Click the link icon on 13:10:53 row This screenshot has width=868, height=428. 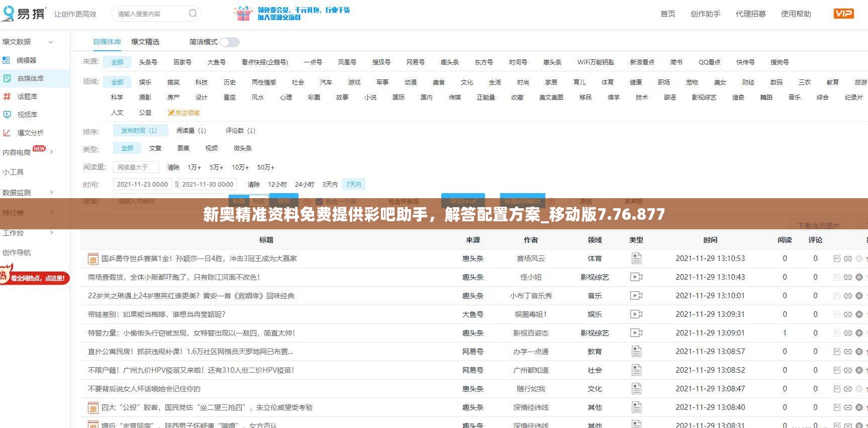(848, 259)
